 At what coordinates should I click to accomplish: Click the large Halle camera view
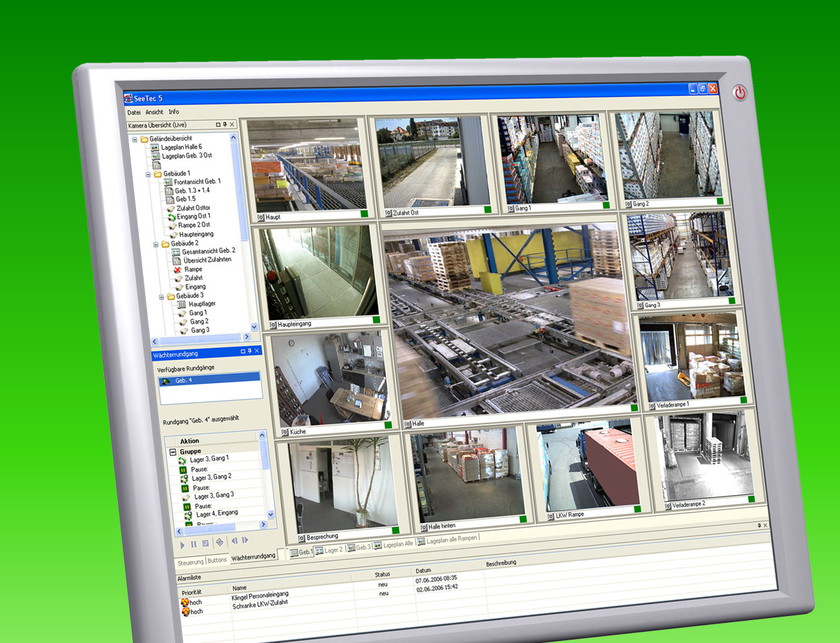(509, 321)
